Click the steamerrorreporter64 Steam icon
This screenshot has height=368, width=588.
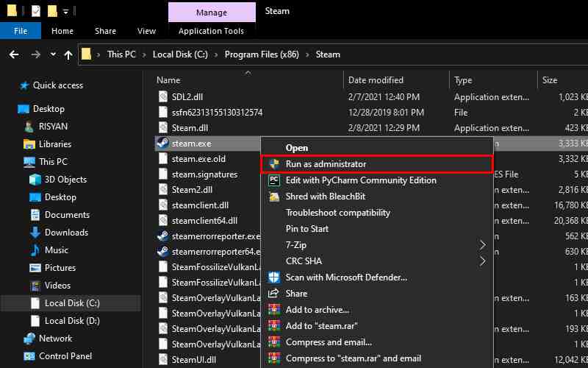[162, 252]
